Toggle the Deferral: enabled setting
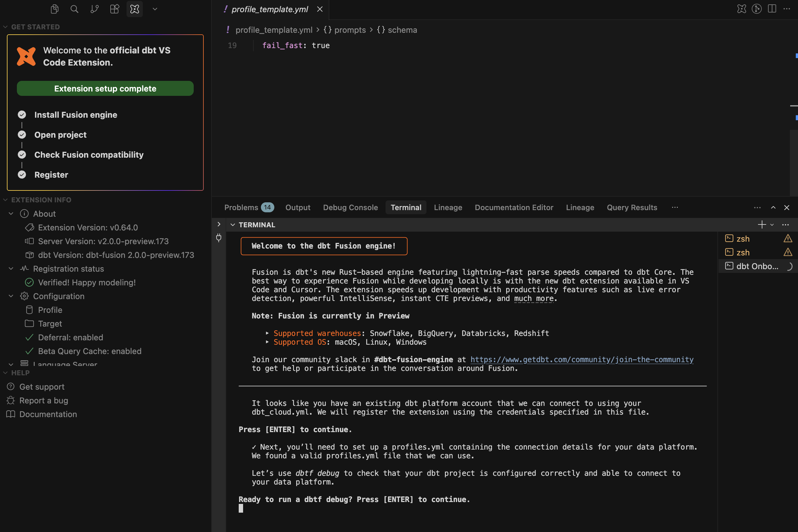Screen dimensions: 798x532 tap(105, 337)
